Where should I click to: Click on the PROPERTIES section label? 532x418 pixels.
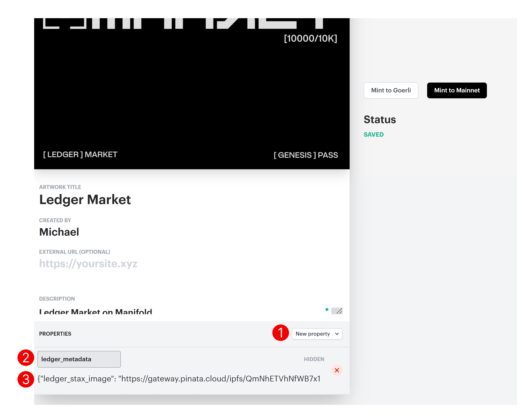[x=55, y=333]
